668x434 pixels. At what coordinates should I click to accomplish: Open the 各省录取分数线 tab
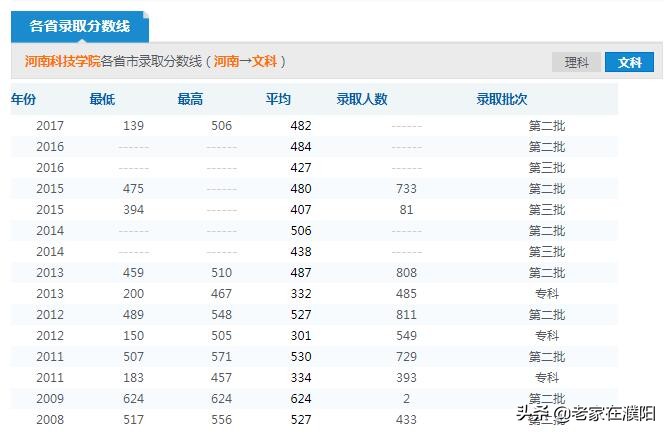click(x=80, y=26)
